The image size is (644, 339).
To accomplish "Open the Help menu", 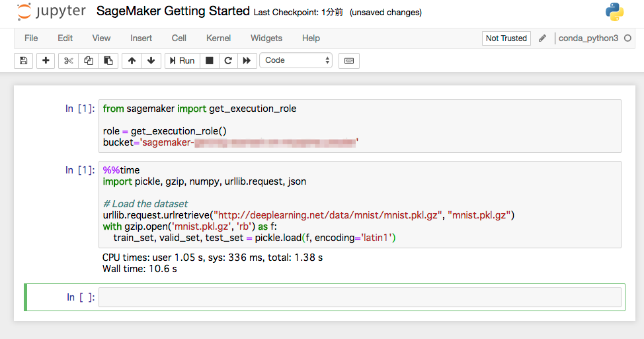I will pyautogui.click(x=311, y=38).
